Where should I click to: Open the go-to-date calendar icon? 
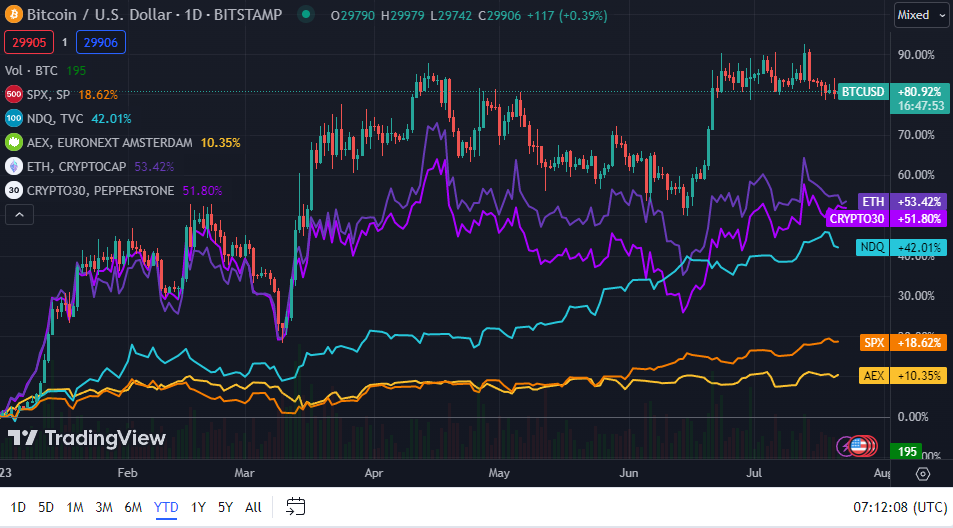coord(295,506)
